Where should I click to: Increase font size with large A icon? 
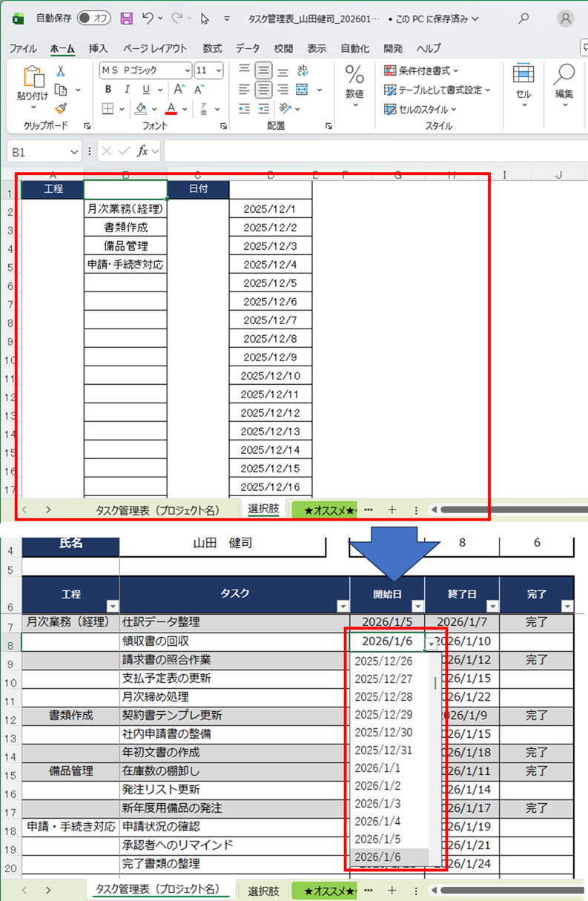coord(179,90)
